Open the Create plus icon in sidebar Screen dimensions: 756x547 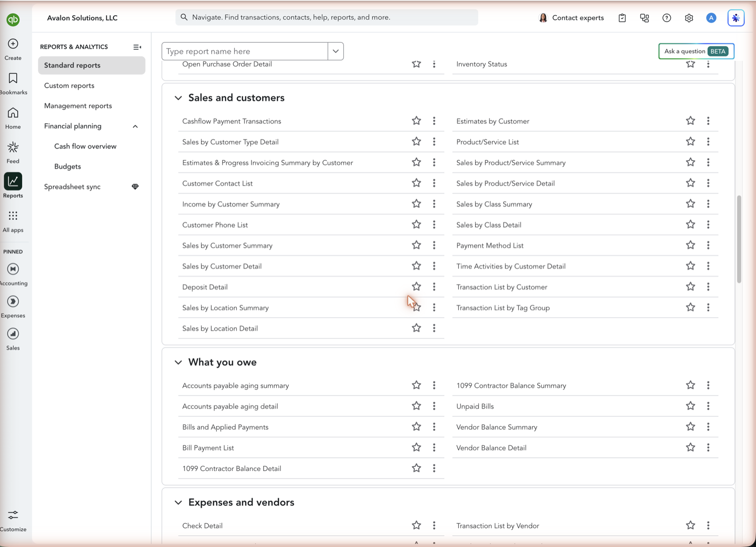click(x=13, y=44)
